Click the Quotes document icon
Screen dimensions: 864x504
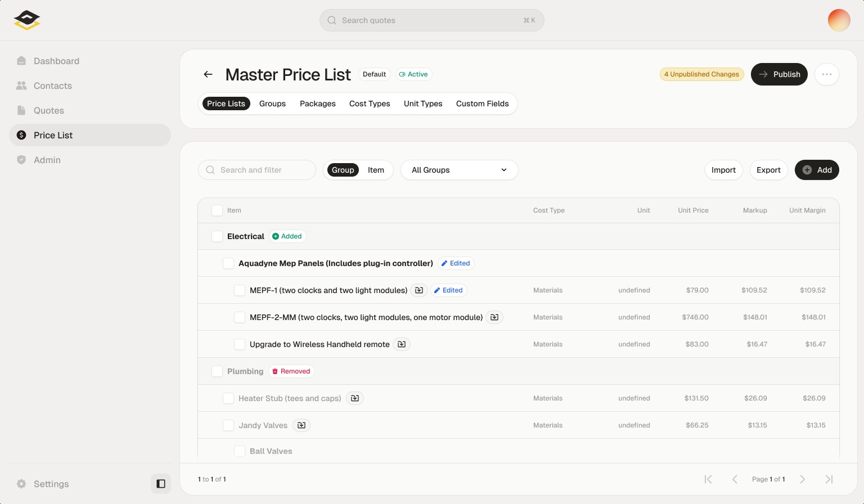coord(21,110)
